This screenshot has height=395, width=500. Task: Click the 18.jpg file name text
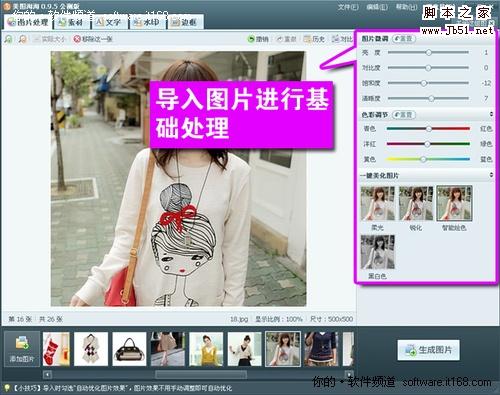pos(239,319)
